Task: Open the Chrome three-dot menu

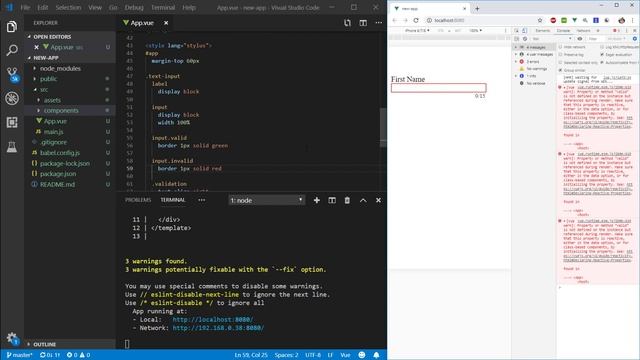Action: tap(633, 20)
